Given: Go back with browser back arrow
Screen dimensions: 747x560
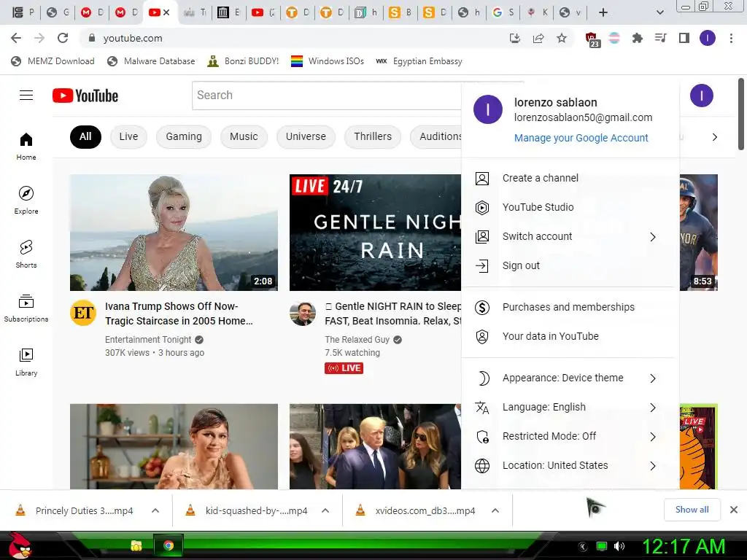Looking at the screenshot, I should point(16,38).
